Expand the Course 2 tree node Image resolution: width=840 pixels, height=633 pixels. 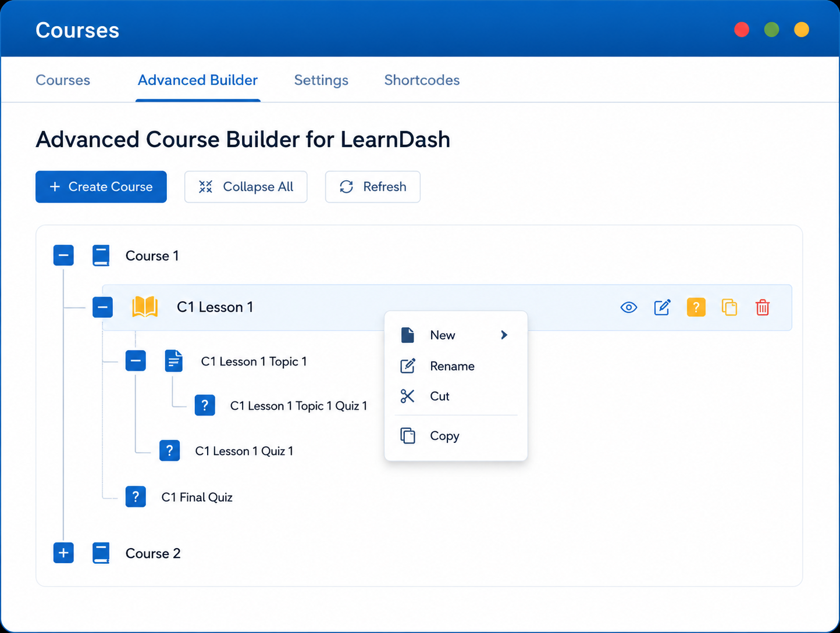(x=63, y=553)
